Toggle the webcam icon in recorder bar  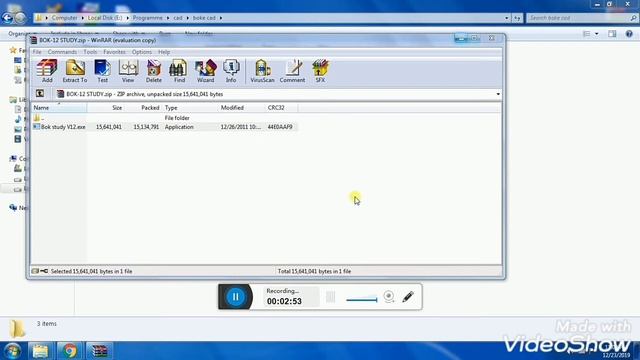(x=389, y=296)
